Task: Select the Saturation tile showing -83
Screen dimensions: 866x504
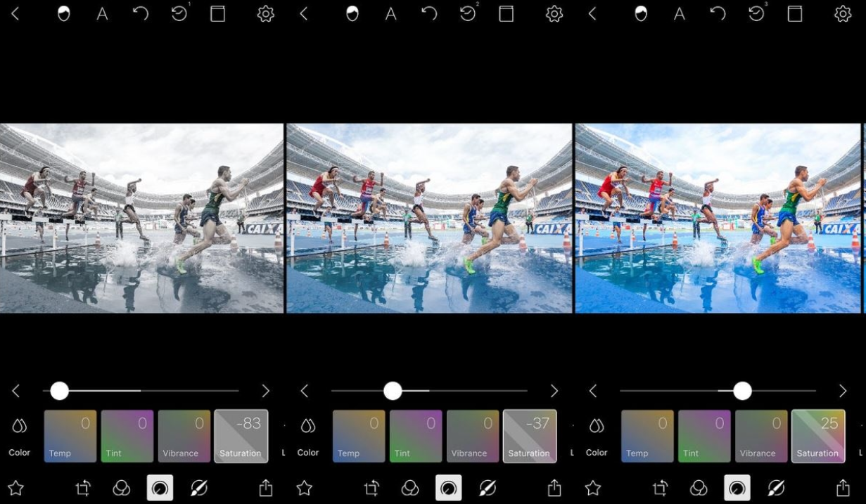Action: [x=241, y=436]
